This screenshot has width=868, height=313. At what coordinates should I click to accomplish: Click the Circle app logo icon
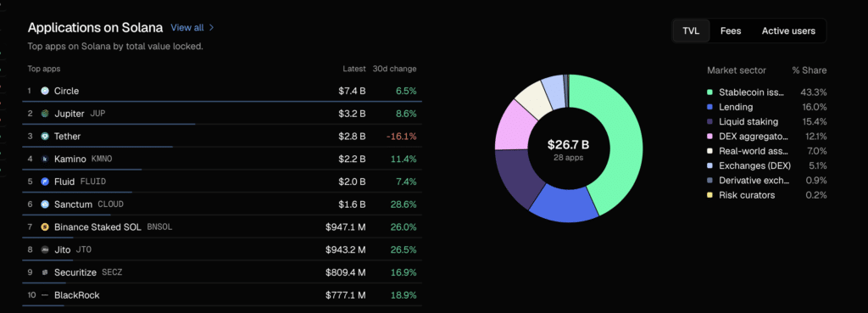[x=45, y=91]
